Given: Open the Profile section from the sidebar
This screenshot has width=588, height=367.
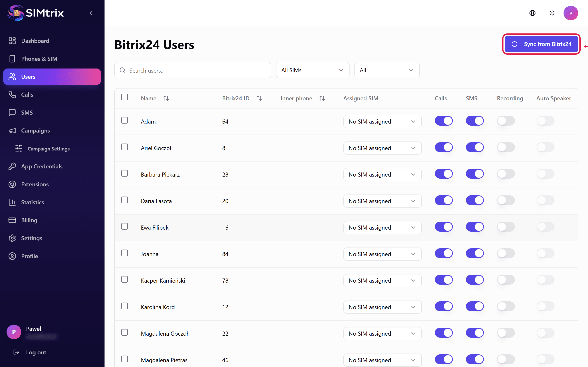Looking at the screenshot, I should (x=29, y=256).
